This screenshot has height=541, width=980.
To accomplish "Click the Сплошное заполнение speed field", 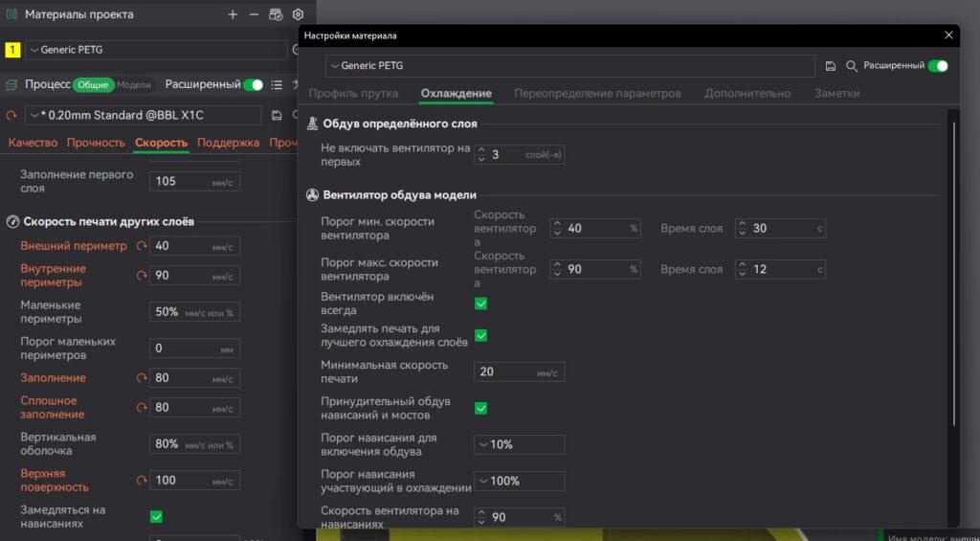I will coord(194,407).
